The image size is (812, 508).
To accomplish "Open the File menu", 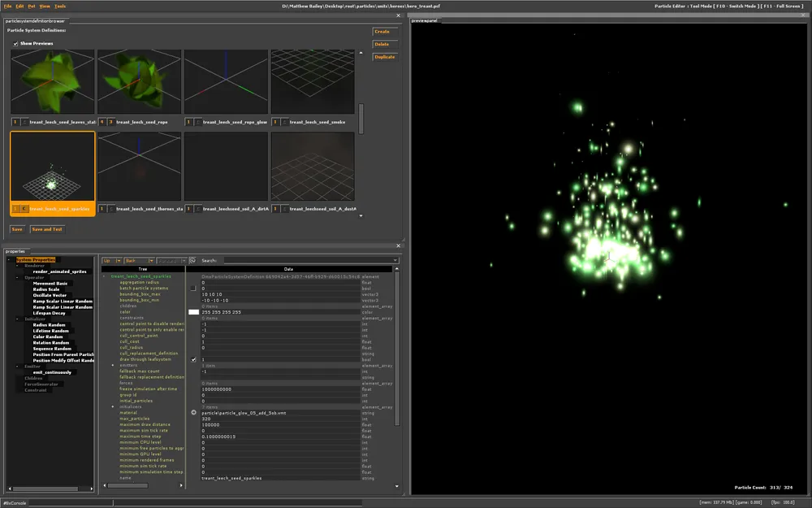I will click(8, 6).
